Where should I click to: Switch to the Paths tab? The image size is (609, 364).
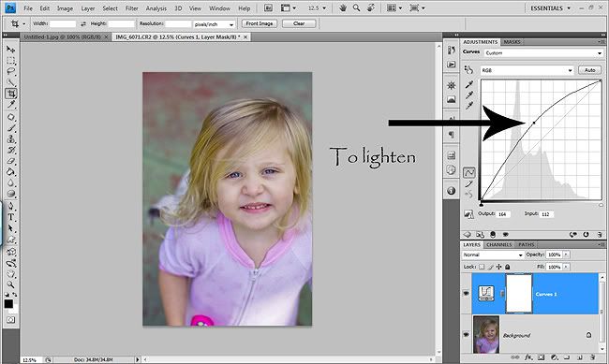[x=527, y=244]
